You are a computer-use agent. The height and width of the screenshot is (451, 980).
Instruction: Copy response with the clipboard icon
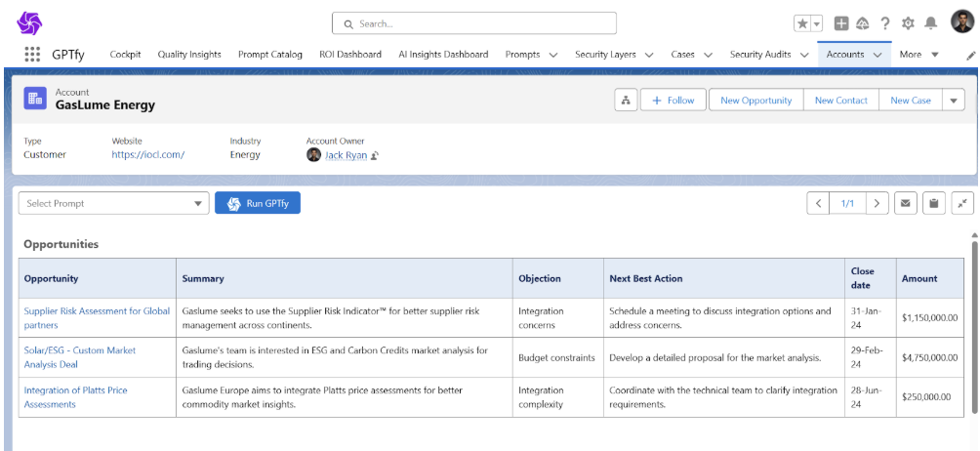point(934,203)
